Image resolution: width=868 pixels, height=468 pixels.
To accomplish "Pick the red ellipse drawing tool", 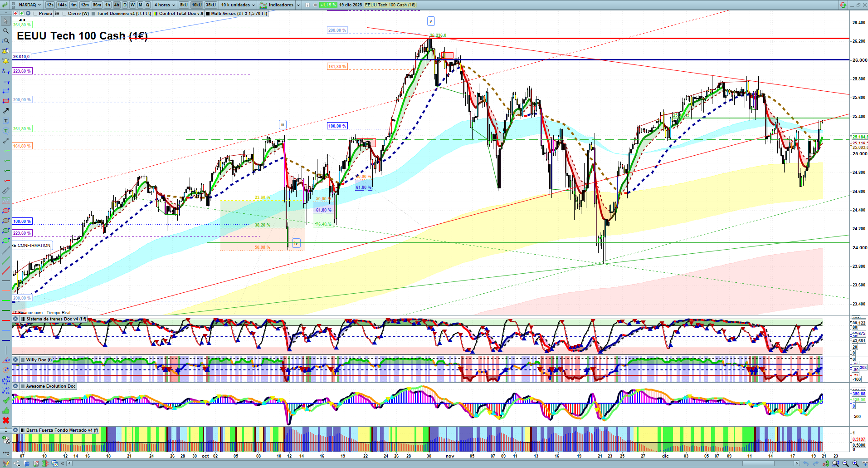I will (x=6, y=211).
